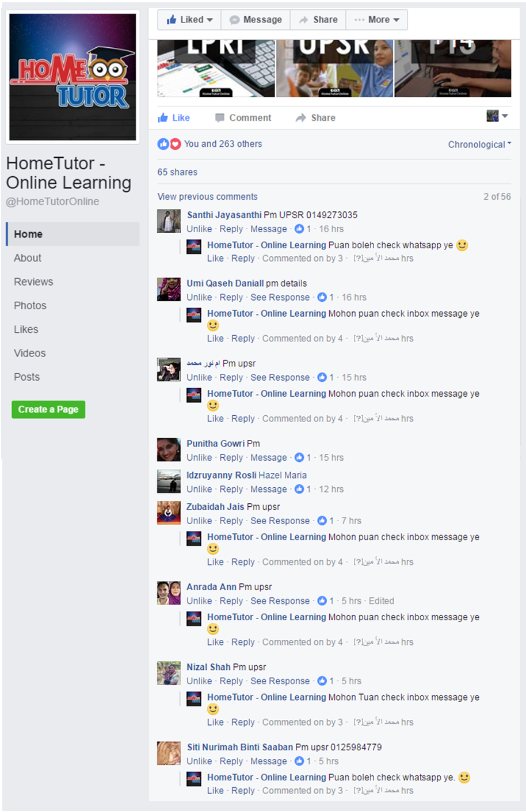
Task: Click the Share arrow below the post
Action: click(x=301, y=118)
